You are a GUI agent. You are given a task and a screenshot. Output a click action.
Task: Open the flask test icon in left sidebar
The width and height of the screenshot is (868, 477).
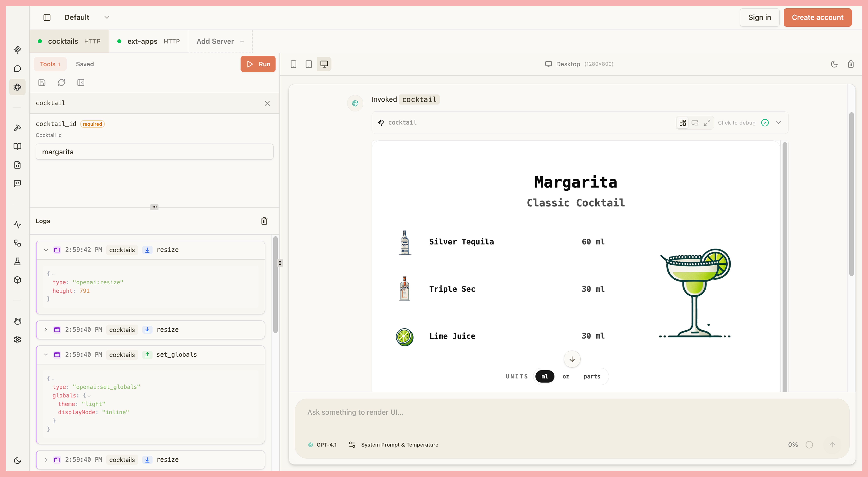point(17,261)
